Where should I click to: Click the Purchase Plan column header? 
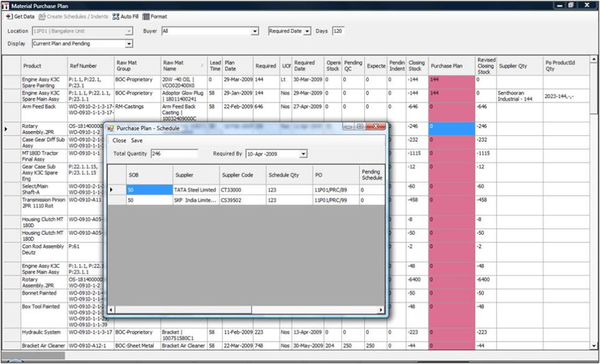(451, 66)
